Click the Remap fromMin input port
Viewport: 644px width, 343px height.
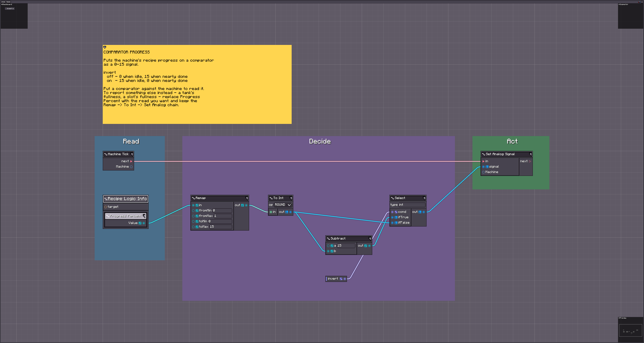pyautogui.click(x=193, y=211)
